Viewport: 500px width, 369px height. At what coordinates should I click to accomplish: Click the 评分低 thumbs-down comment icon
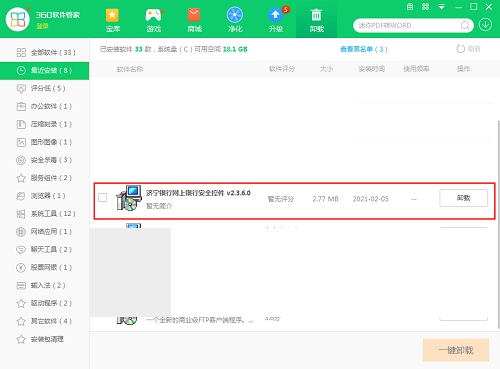tap(21, 88)
